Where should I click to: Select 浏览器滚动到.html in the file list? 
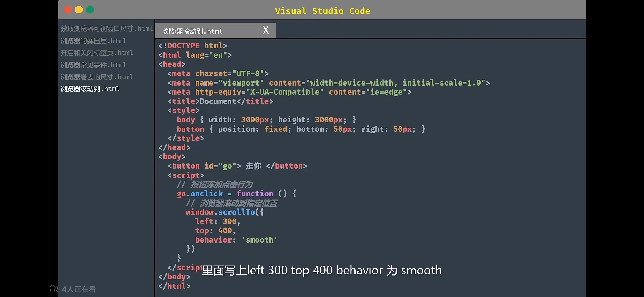(90, 89)
